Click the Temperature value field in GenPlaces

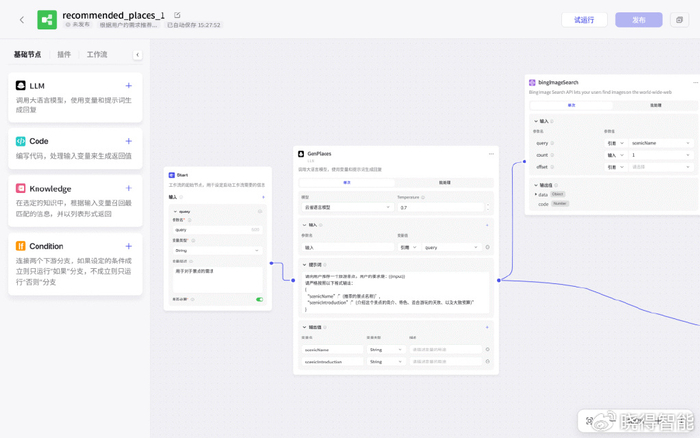click(440, 207)
